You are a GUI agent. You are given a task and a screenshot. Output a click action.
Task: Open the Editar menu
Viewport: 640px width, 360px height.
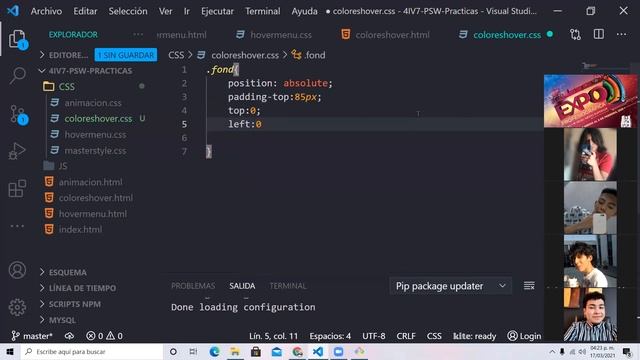(85, 11)
